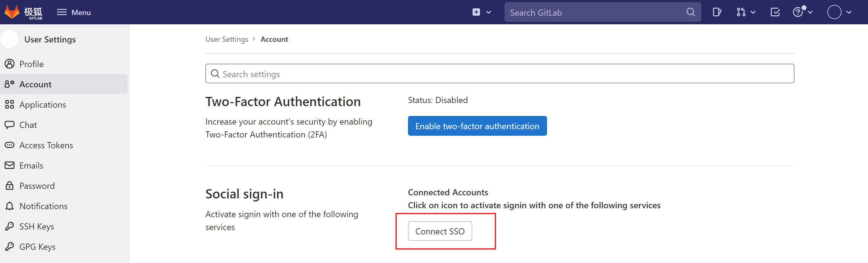
Task: Expand the create new plus dropdown
Action: (x=482, y=12)
